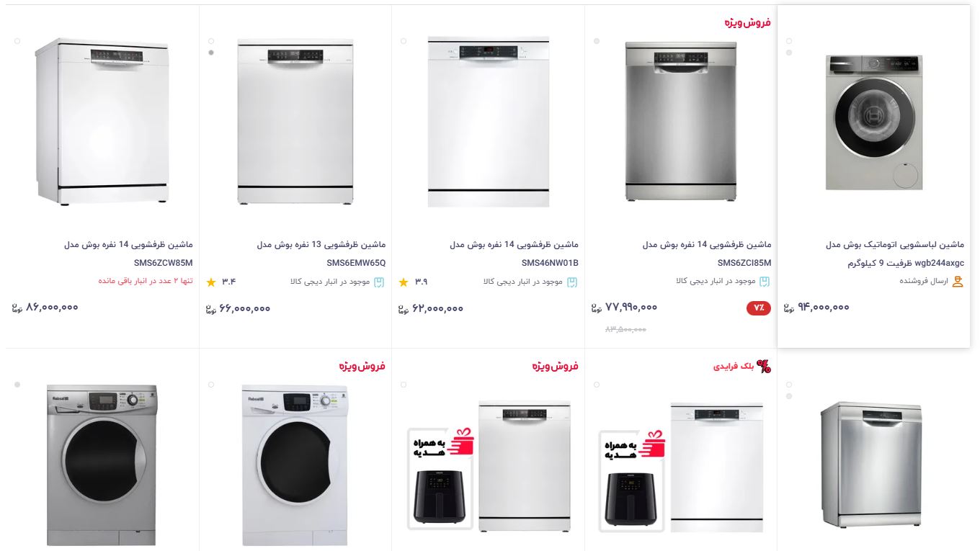The height and width of the screenshot is (551, 980).
Task: Click the special sale label above SMS6ZCI85M
Action: click(748, 22)
